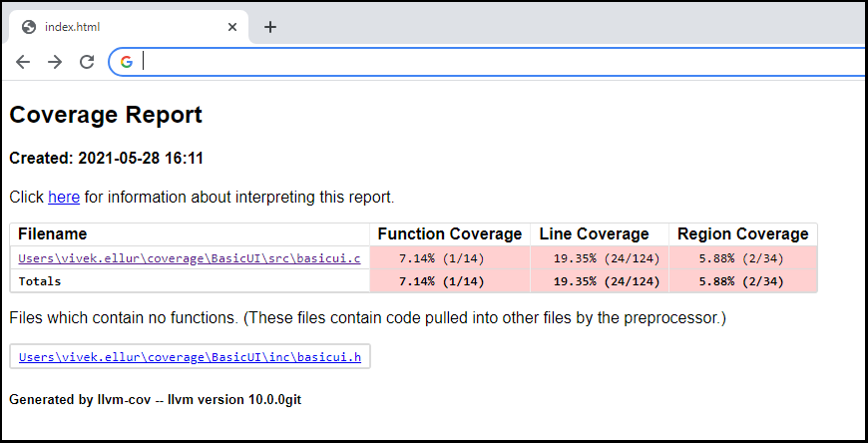
Task: Click the Totals region coverage 5.88% cell
Action: [x=742, y=281]
